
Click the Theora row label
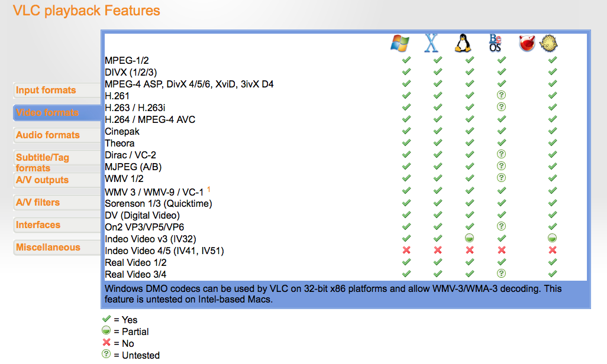point(120,143)
